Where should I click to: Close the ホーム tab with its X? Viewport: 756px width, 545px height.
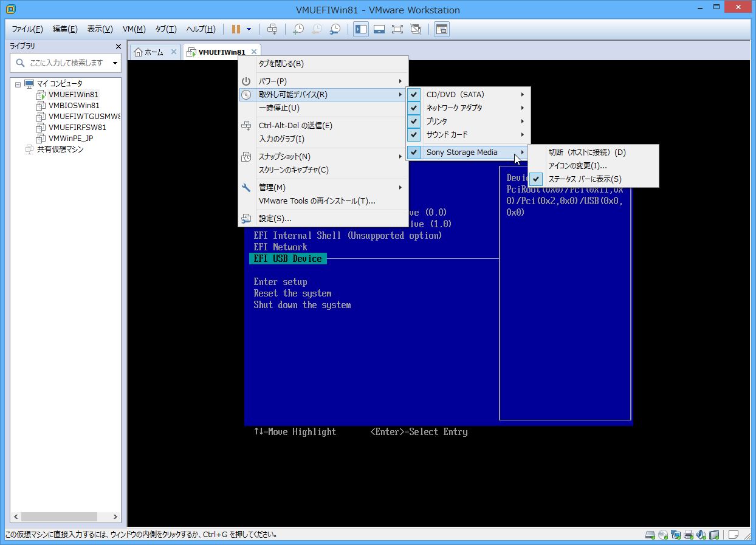tap(174, 52)
